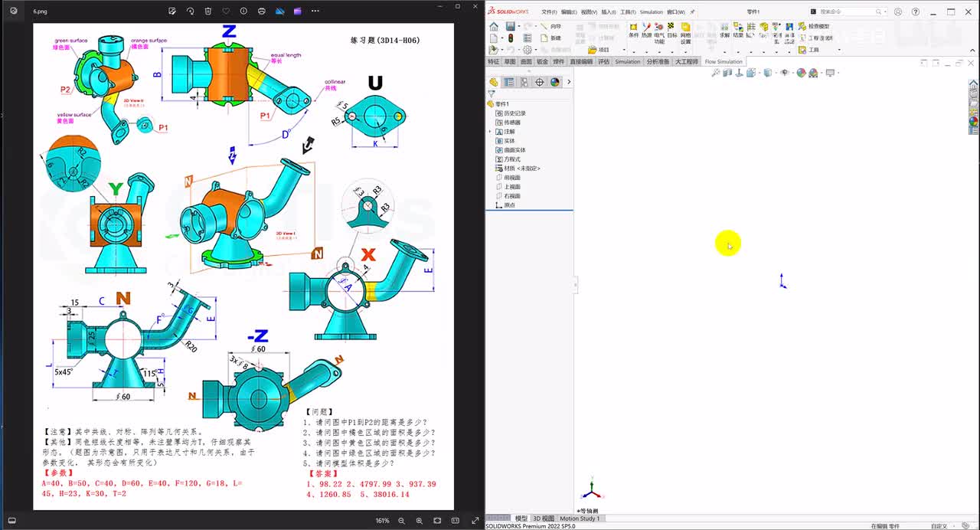Open the 插入 menu in SolidWorks
The height and width of the screenshot is (530, 980).
point(609,12)
